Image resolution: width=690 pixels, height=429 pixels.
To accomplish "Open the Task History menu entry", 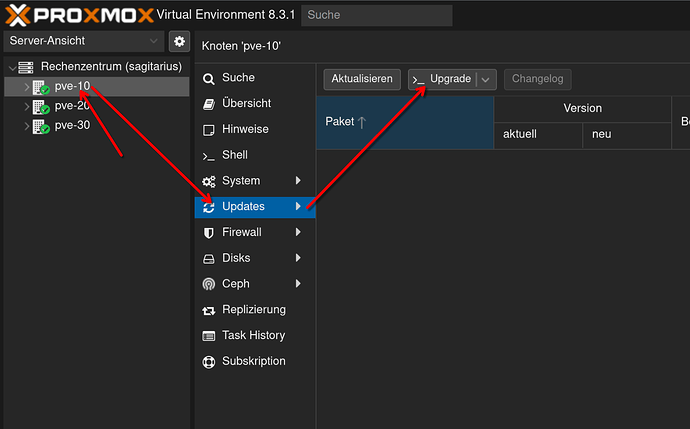I will (255, 335).
